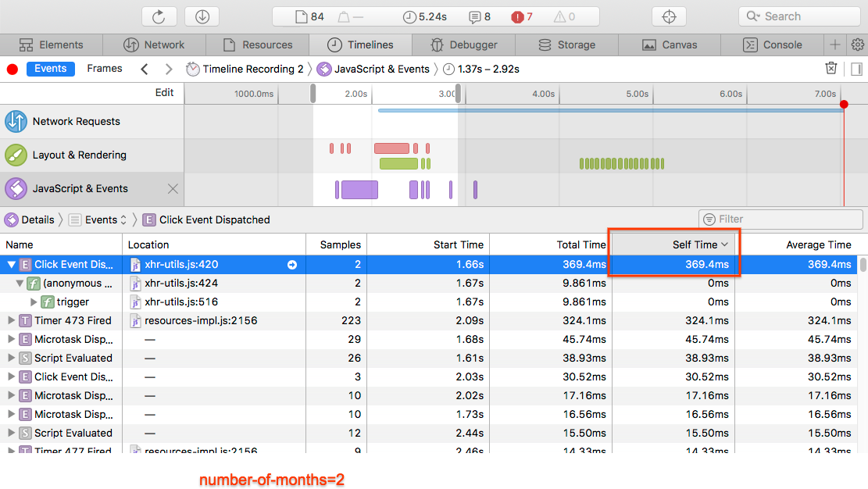Expand the Microtask Dispatched row with 29 samples
This screenshot has height=489, width=868.
(x=10, y=340)
